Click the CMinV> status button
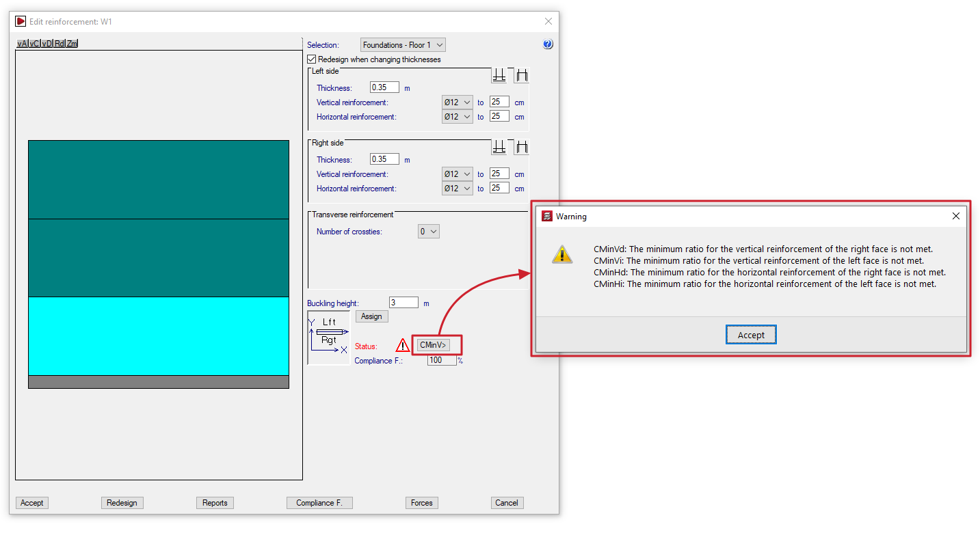980x535 pixels. [x=433, y=345]
